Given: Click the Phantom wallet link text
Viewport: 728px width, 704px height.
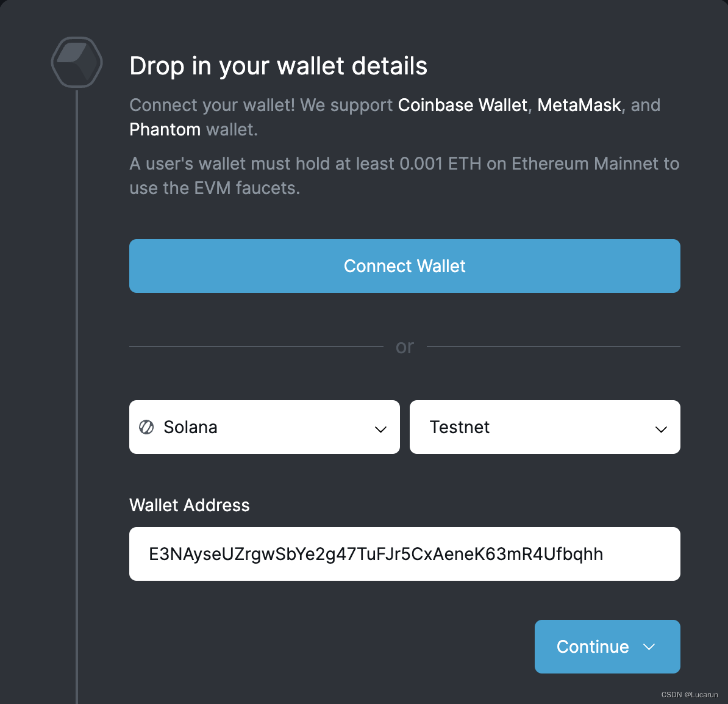Looking at the screenshot, I should click(x=165, y=129).
